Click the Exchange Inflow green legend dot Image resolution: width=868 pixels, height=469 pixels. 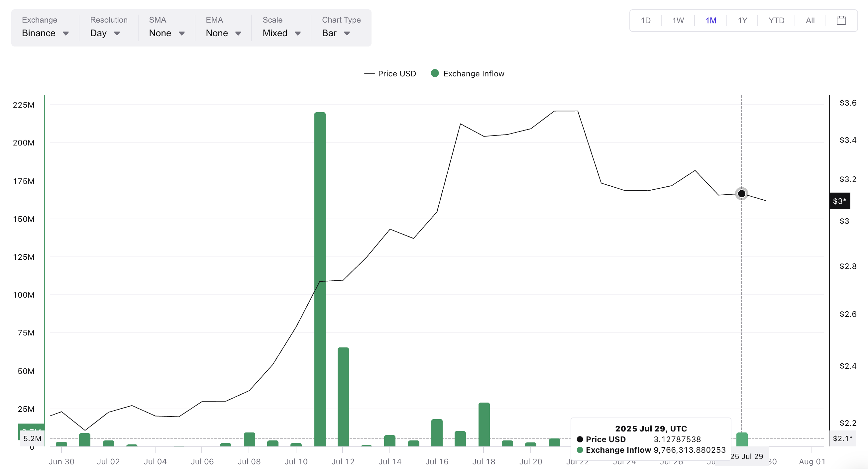[435, 73]
